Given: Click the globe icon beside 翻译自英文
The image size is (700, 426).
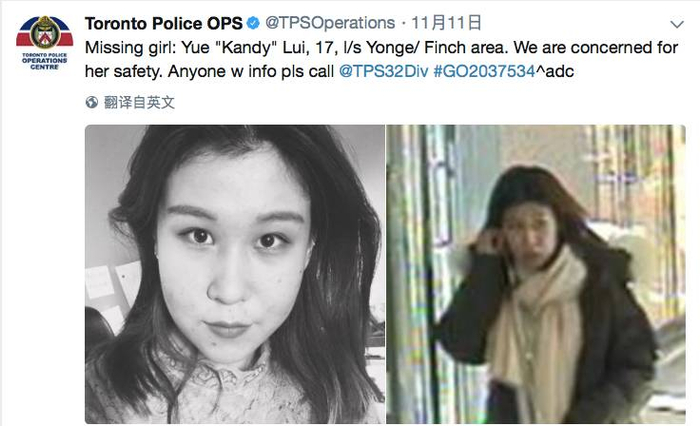Looking at the screenshot, I should click(92, 102).
